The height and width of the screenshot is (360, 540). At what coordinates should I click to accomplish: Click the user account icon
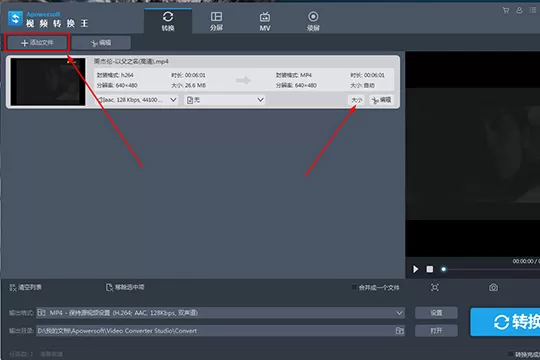click(x=519, y=10)
